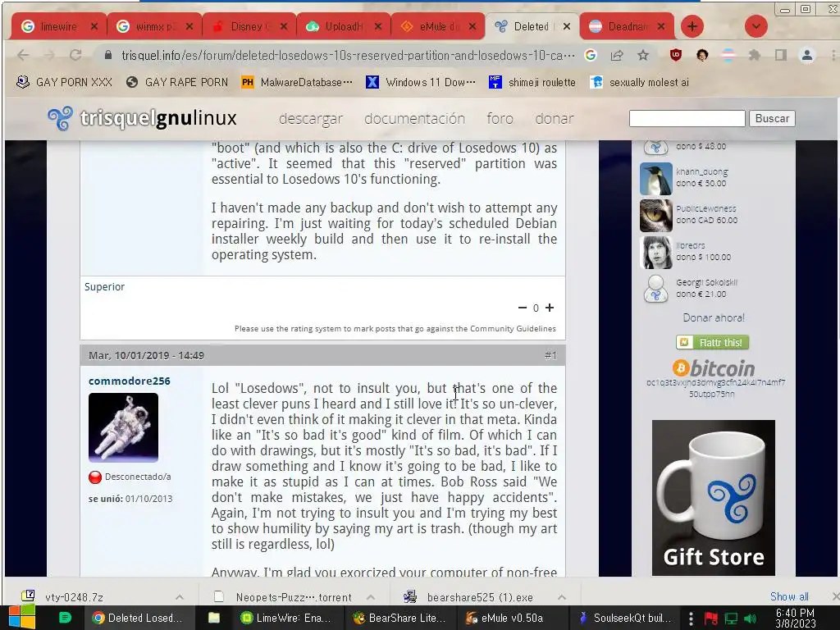Open the donar menu item
This screenshot has height=630, width=840.
point(554,118)
